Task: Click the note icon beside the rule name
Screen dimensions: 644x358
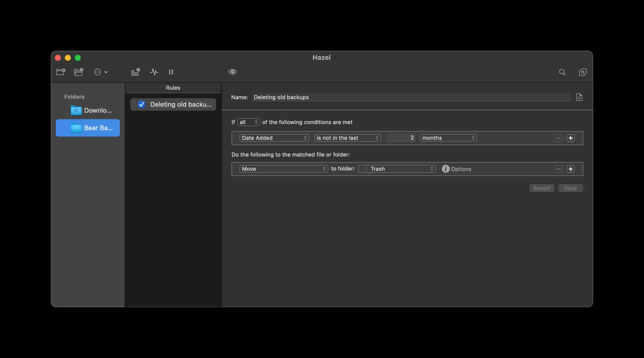Action: click(x=579, y=97)
